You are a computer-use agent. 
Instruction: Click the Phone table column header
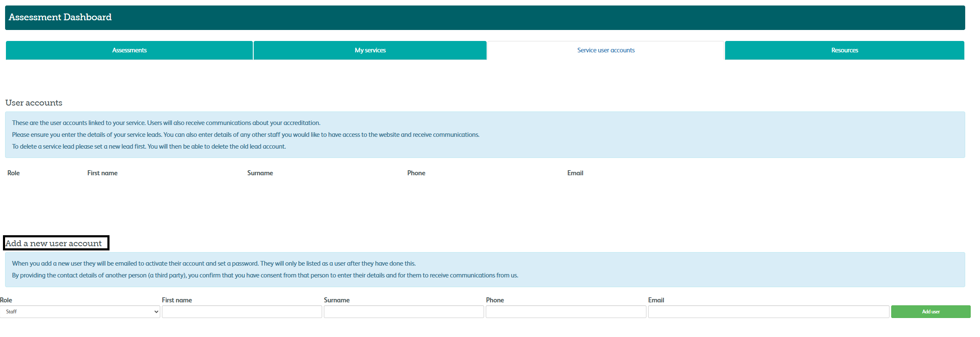coord(416,173)
